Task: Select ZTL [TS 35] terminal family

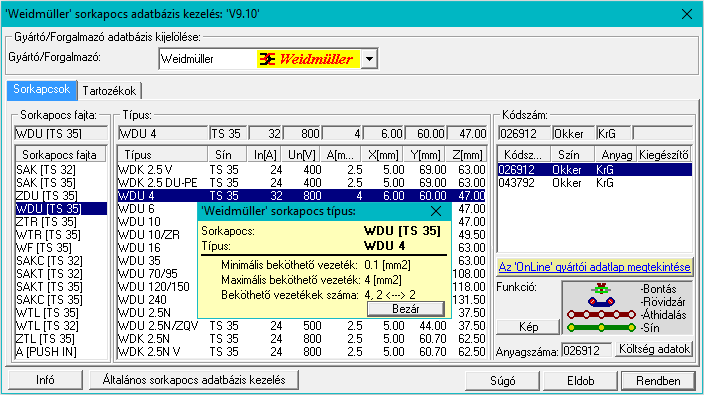Action: [x=61, y=339]
